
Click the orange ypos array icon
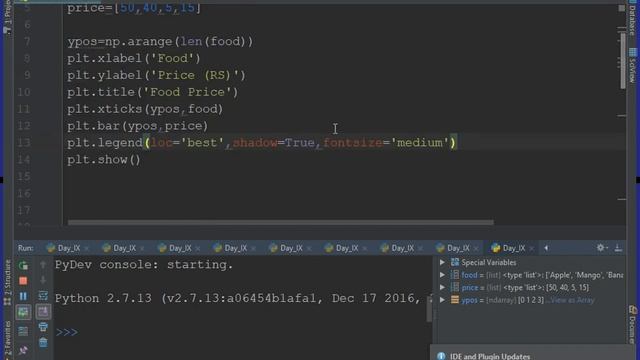point(455,300)
